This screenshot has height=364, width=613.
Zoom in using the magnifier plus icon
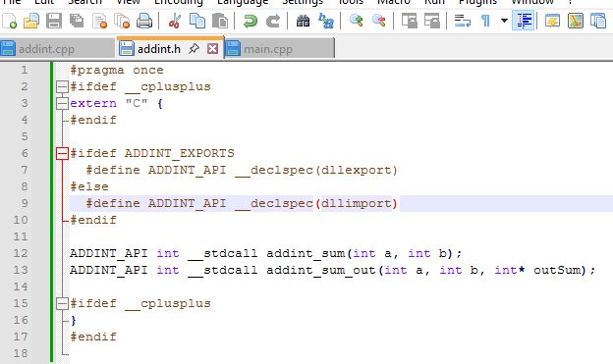pyautogui.click(x=356, y=21)
